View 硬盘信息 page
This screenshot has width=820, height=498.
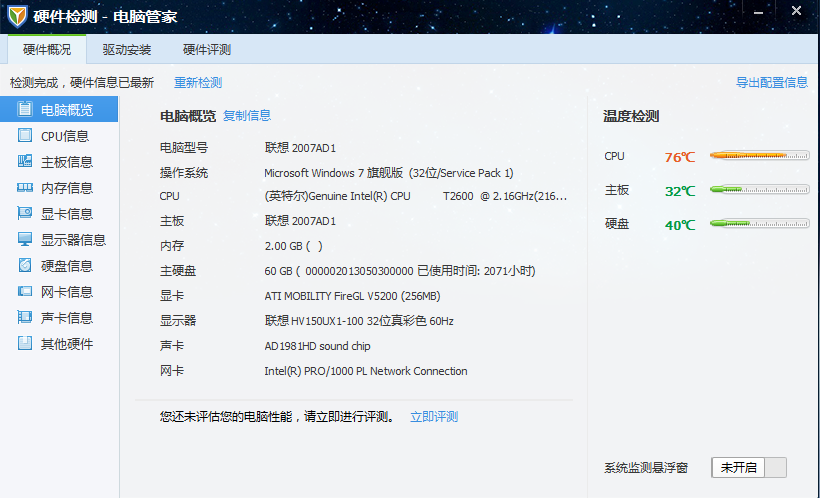coord(59,266)
